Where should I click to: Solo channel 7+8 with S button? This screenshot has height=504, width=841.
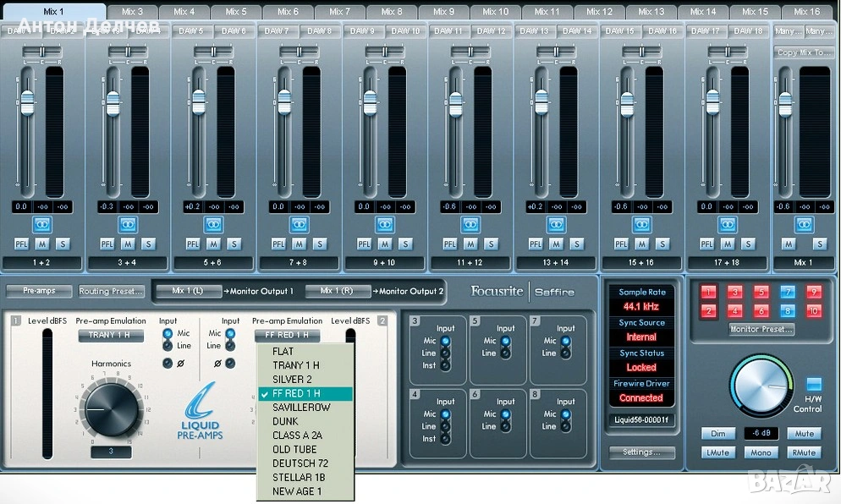pyautogui.click(x=320, y=244)
